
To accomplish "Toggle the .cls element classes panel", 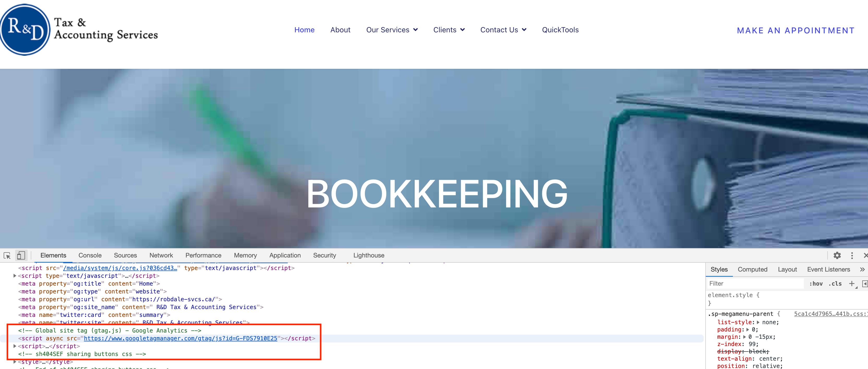I will (835, 284).
